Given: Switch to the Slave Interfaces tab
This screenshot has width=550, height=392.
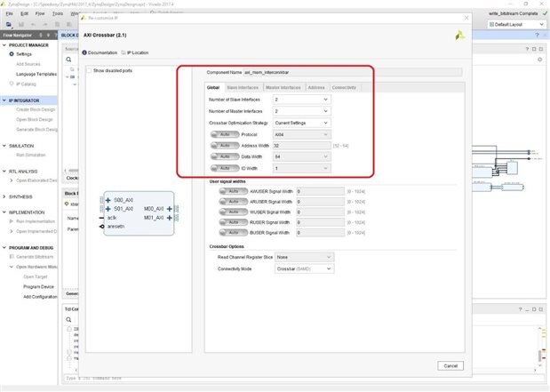Looking at the screenshot, I should (243, 87).
